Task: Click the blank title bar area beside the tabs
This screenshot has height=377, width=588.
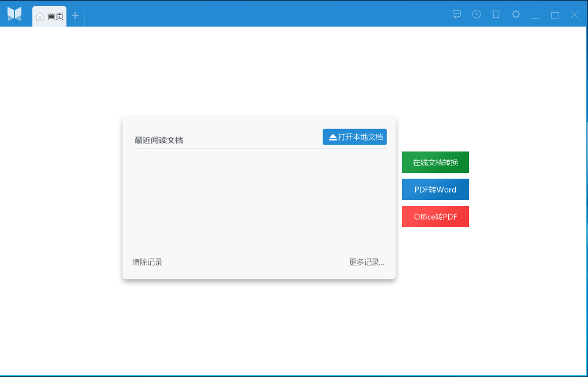Action: coord(260,14)
